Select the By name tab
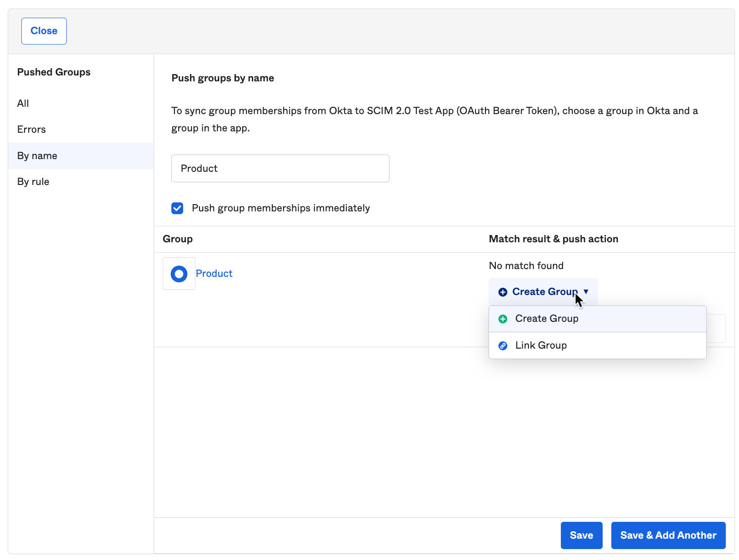Screen dimensions: 739x560 tap(37, 155)
